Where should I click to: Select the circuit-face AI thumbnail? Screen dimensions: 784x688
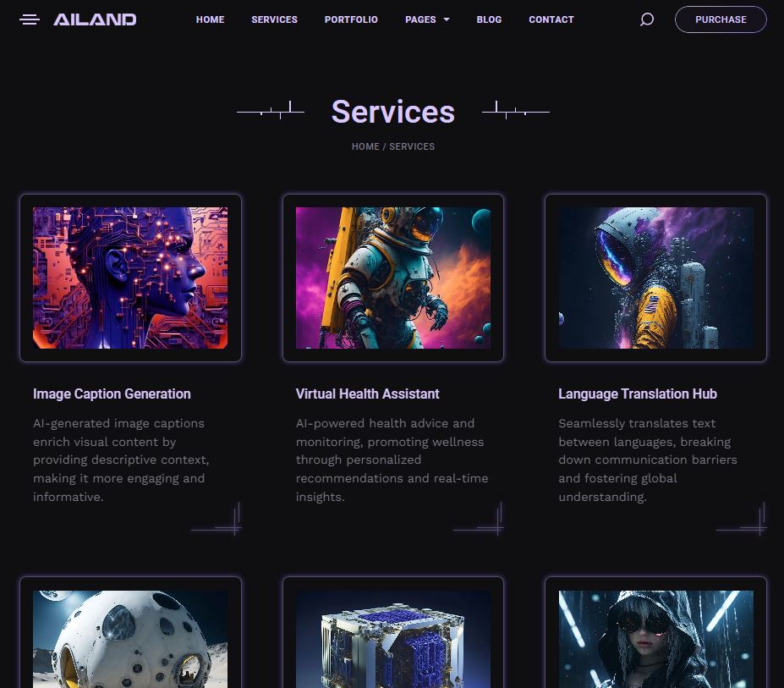point(130,278)
